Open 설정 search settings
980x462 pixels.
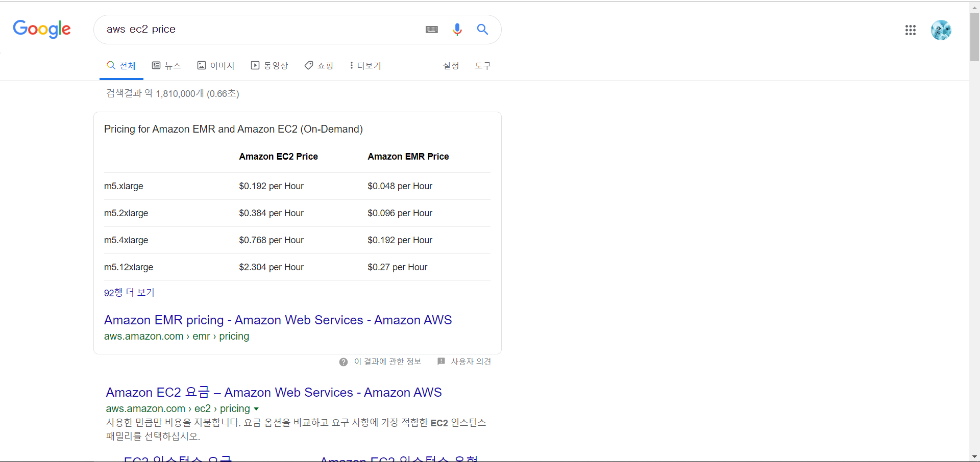pos(451,66)
